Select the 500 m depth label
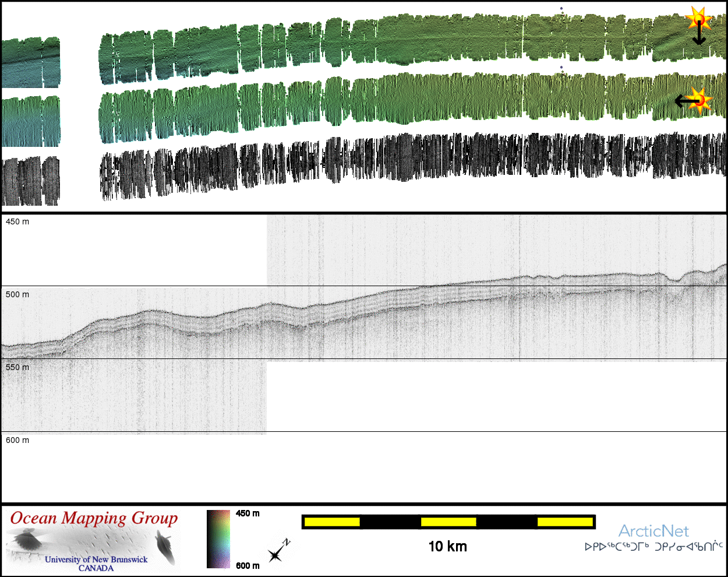The width and height of the screenshot is (728, 577). pos(17,295)
